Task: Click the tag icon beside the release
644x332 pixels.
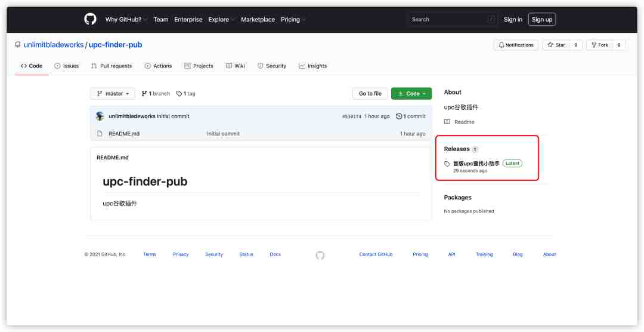Action: (447, 164)
